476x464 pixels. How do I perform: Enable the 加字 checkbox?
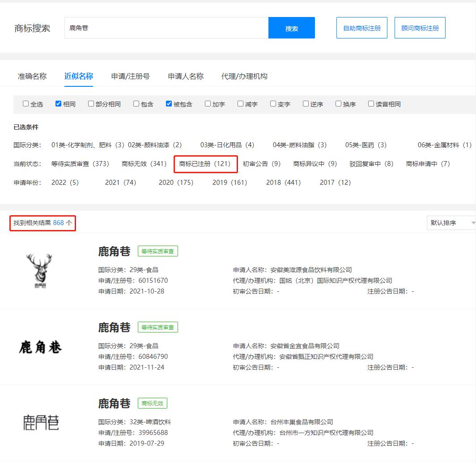click(207, 103)
